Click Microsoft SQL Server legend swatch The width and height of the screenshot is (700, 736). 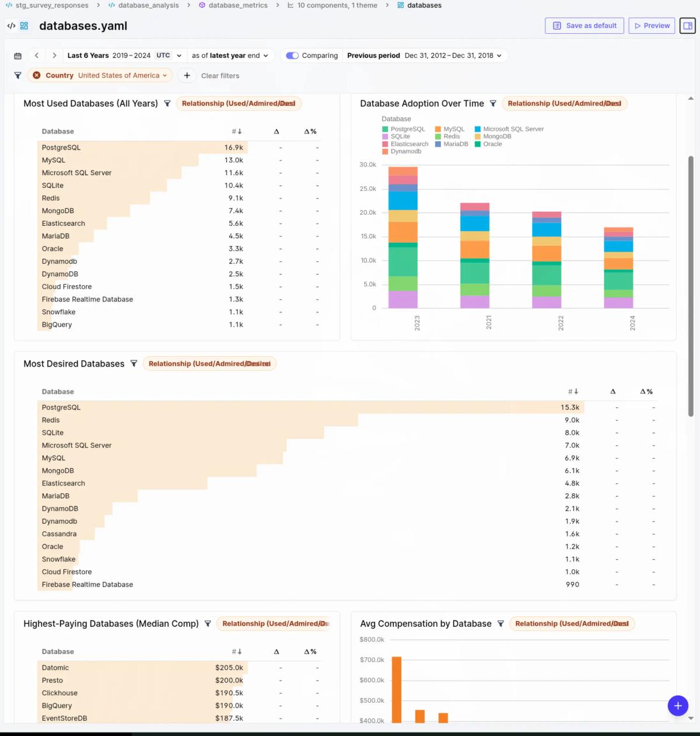click(478, 129)
